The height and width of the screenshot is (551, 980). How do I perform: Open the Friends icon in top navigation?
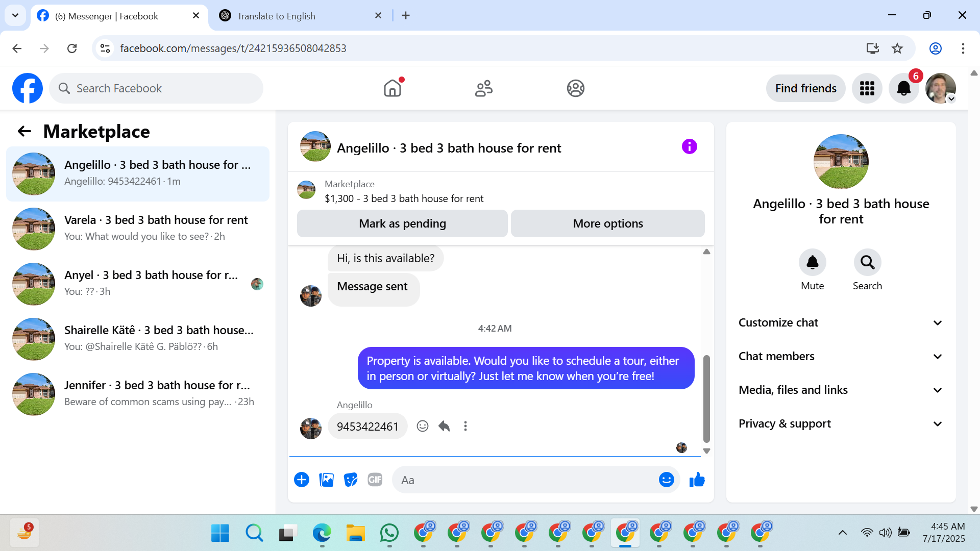click(x=484, y=88)
